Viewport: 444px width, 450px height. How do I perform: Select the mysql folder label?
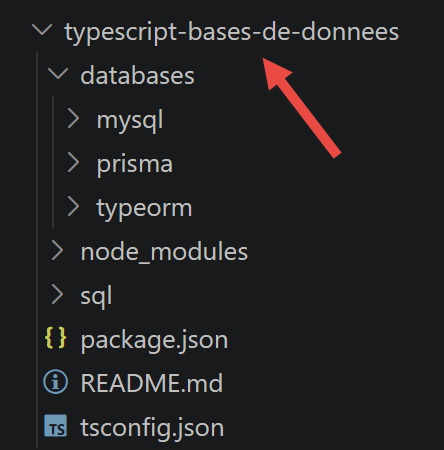[130, 121]
